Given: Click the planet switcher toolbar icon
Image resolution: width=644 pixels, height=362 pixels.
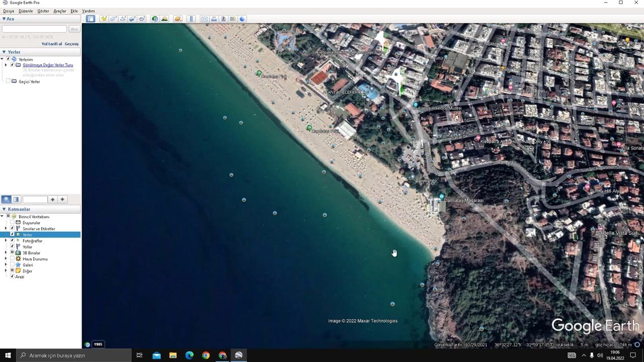Looking at the screenshot, I should tap(177, 19).
